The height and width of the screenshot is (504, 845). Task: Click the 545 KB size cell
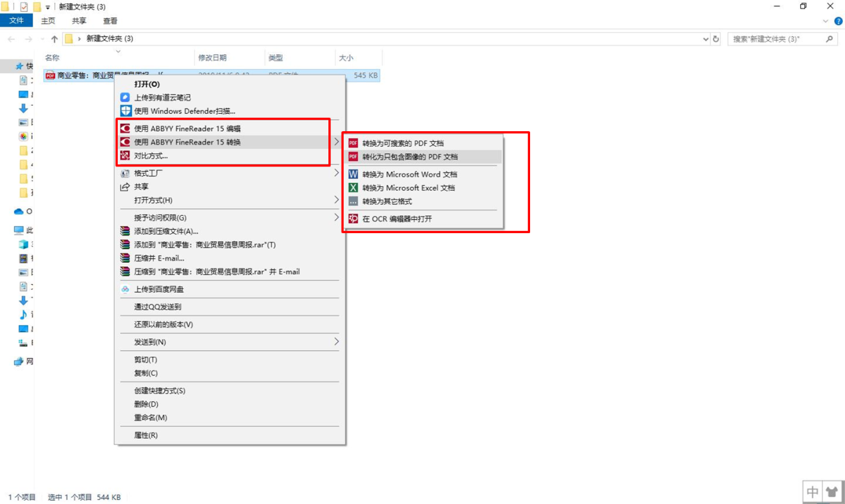click(366, 76)
